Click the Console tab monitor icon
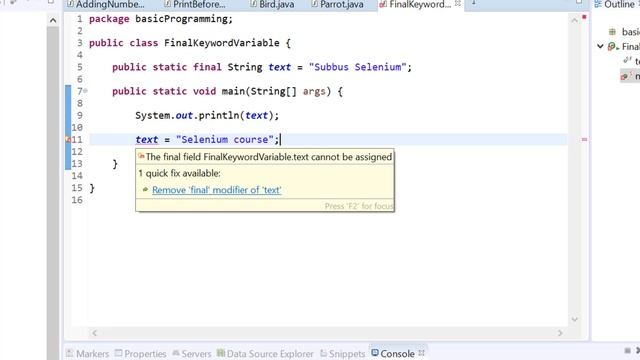Viewport: 640px width, 360px height. (375, 352)
